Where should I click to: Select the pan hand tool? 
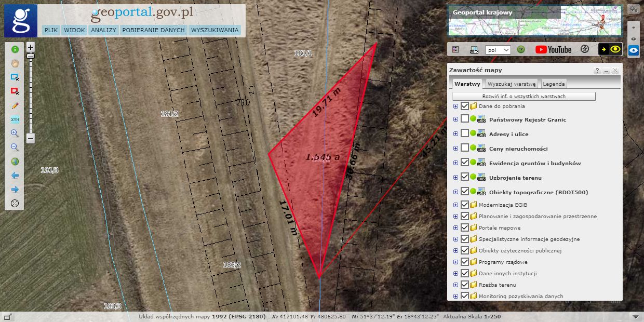point(15,63)
